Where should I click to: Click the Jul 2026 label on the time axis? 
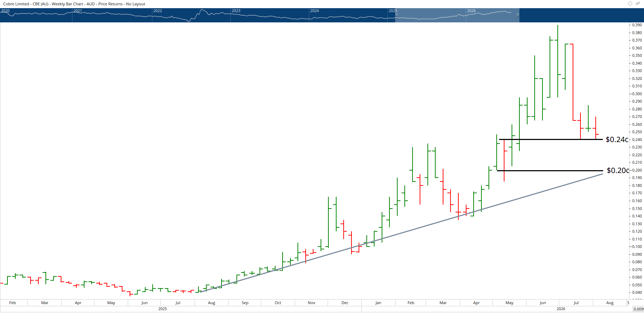(576, 303)
